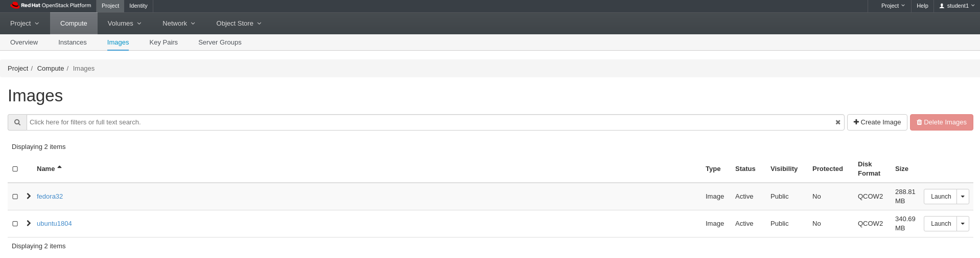Expand the fedora32 row details chevron
Image resolution: width=980 pixels, height=258 pixels.
(29, 196)
